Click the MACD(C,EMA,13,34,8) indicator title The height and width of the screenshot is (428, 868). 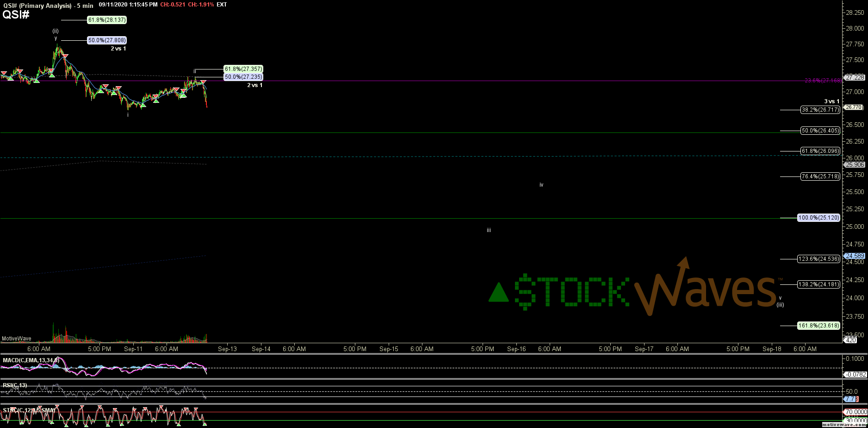(x=31, y=360)
